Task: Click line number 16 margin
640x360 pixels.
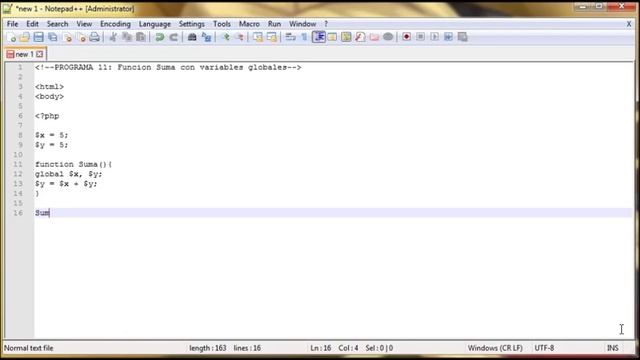Action: (18, 213)
